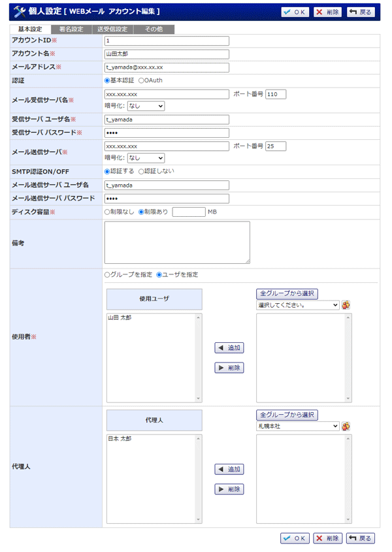Select the グループを指定 radio button
392x552 pixels.
click(x=107, y=274)
